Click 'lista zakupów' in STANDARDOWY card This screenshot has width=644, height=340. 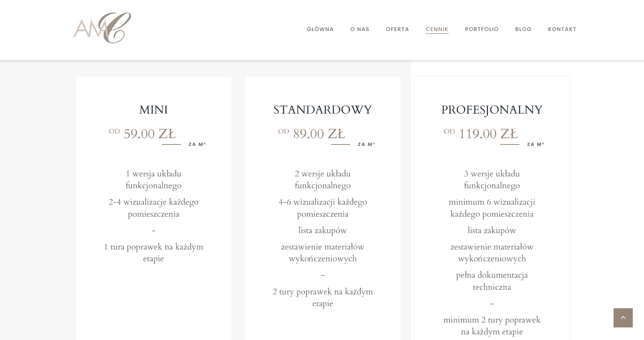tap(323, 230)
